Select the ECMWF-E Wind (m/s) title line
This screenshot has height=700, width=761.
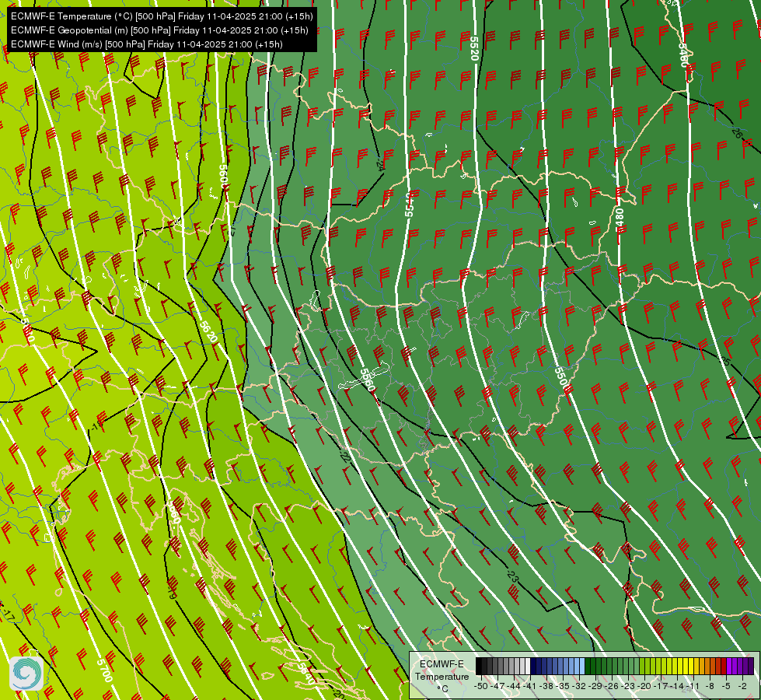pos(147,44)
